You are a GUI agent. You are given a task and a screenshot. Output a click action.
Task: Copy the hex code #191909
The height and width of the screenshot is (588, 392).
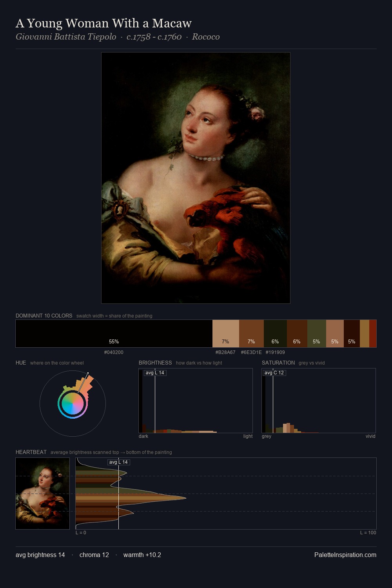coord(275,352)
